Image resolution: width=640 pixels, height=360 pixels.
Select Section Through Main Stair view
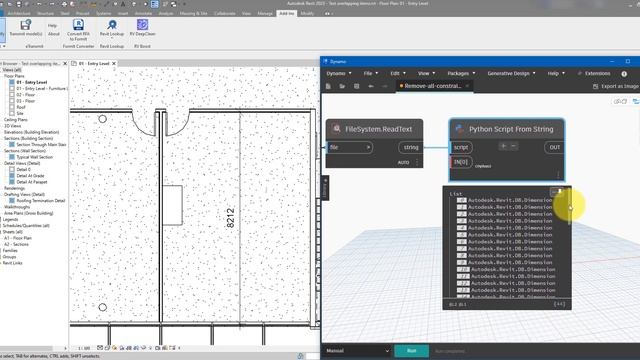41,144
